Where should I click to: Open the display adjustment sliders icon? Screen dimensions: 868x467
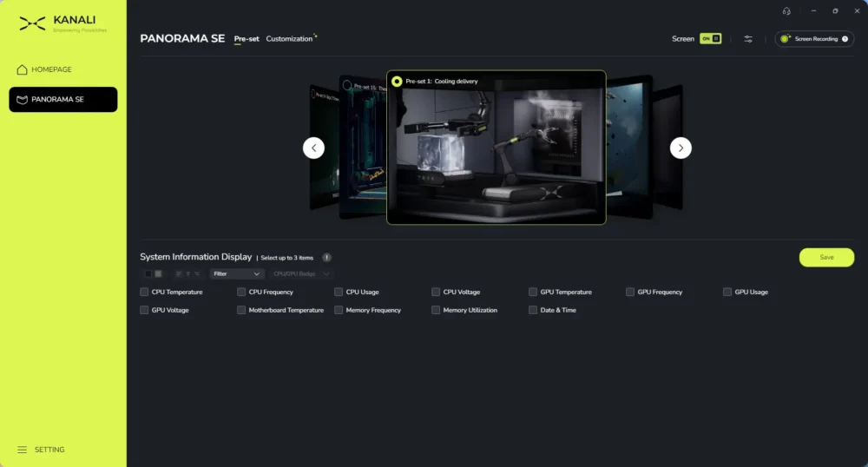(x=748, y=39)
